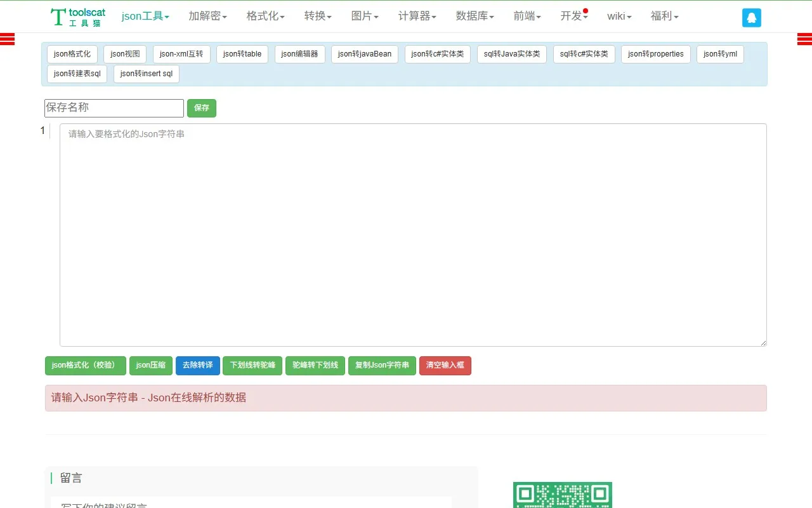Focus the 保存名称 input field
The height and width of the screenshot is (508, 812).
tap(114, 108)
